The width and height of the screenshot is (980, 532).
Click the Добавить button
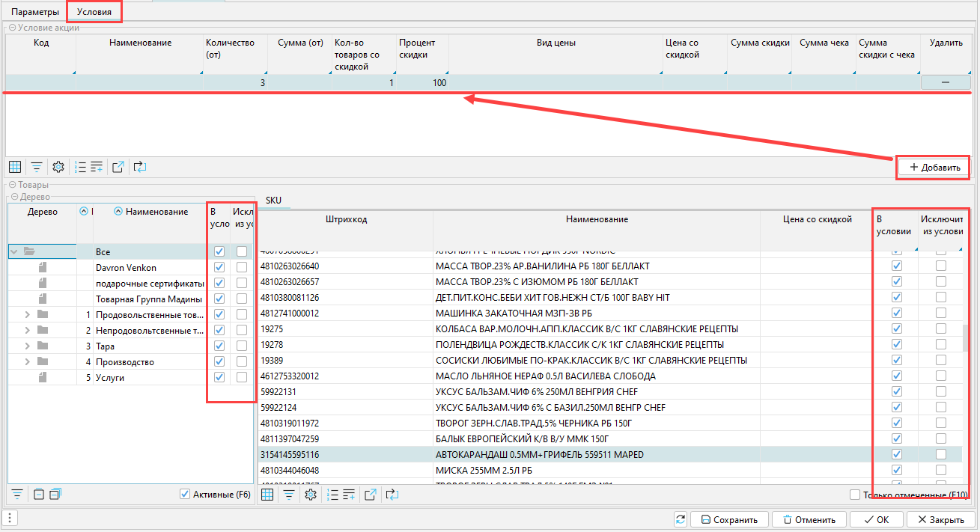click(934, 168)
